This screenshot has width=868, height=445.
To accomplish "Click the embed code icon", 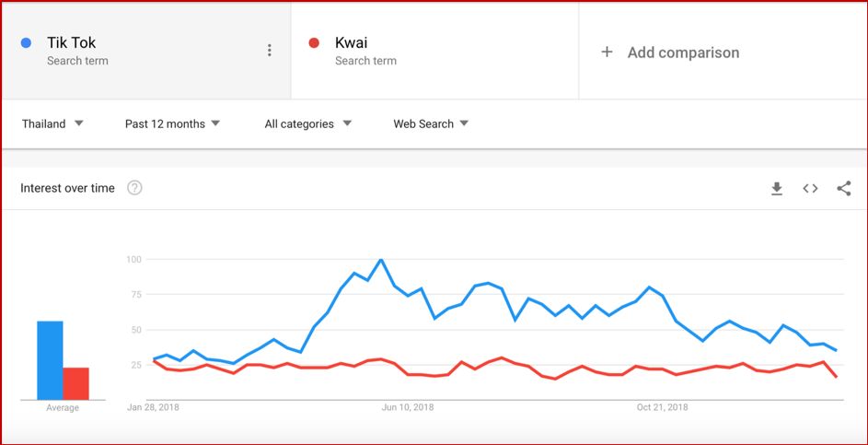I will 810,189.
